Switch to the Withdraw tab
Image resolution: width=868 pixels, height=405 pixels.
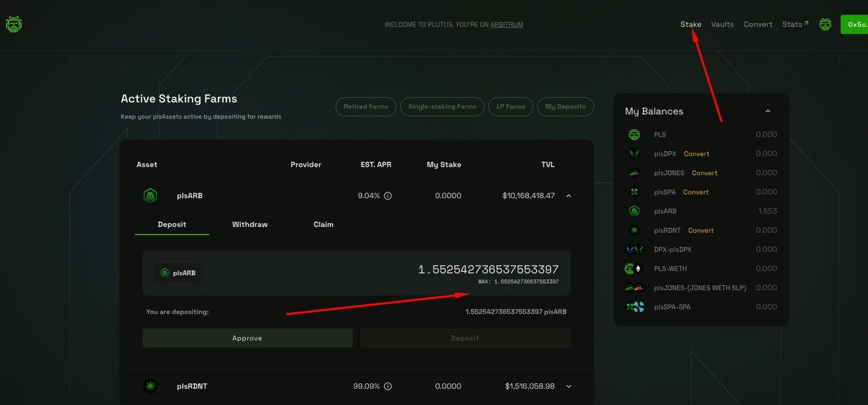[250, 224]
